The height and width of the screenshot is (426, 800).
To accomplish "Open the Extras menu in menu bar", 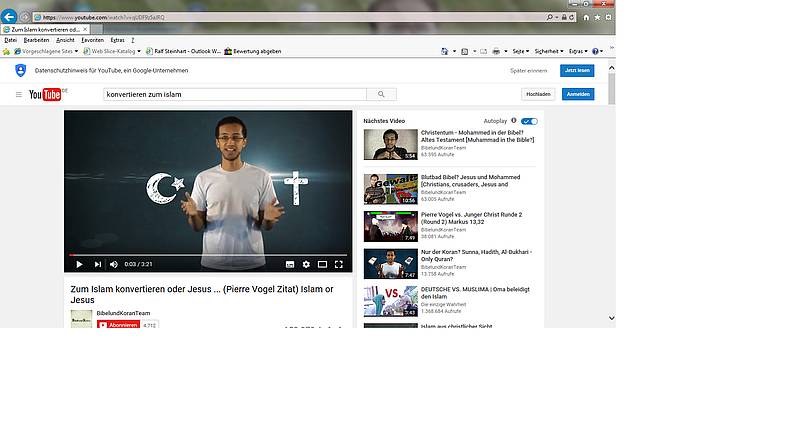I will coord(117,40).
